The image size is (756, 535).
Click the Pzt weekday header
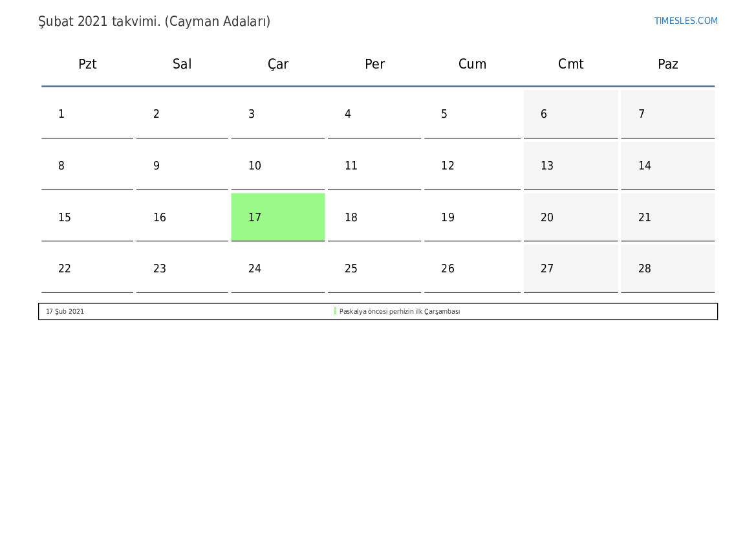(87, 64)
